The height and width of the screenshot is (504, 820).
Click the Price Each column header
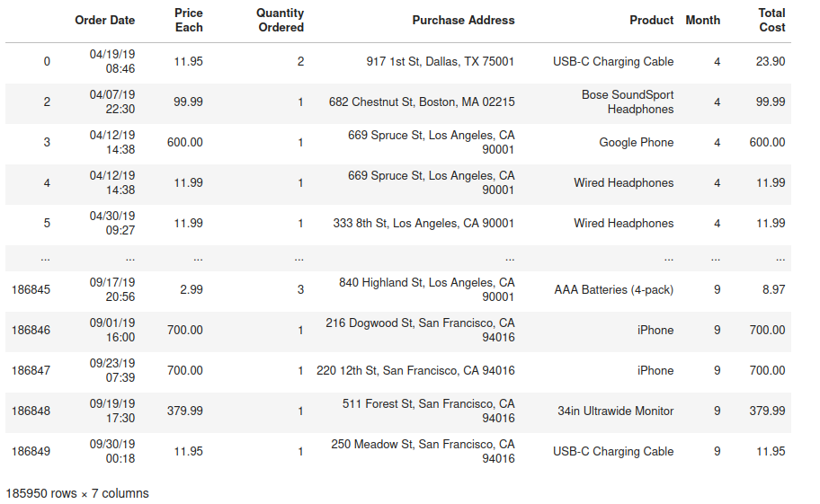pyautogui.click(x=189, y=20)
